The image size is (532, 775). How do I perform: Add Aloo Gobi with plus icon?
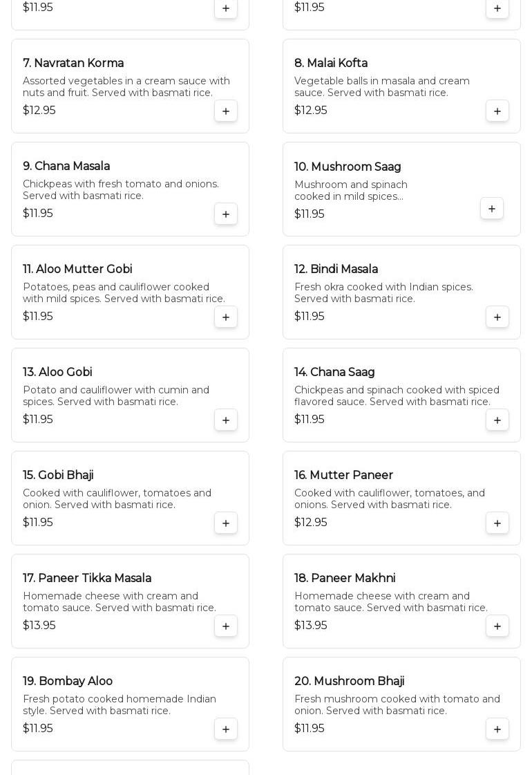(x=226, y=420)
